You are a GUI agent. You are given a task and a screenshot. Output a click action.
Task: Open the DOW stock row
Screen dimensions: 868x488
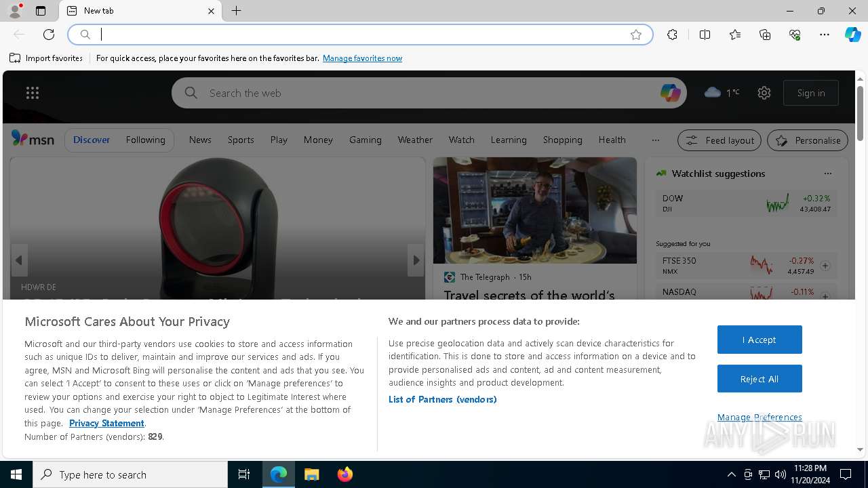coord(747,203)
